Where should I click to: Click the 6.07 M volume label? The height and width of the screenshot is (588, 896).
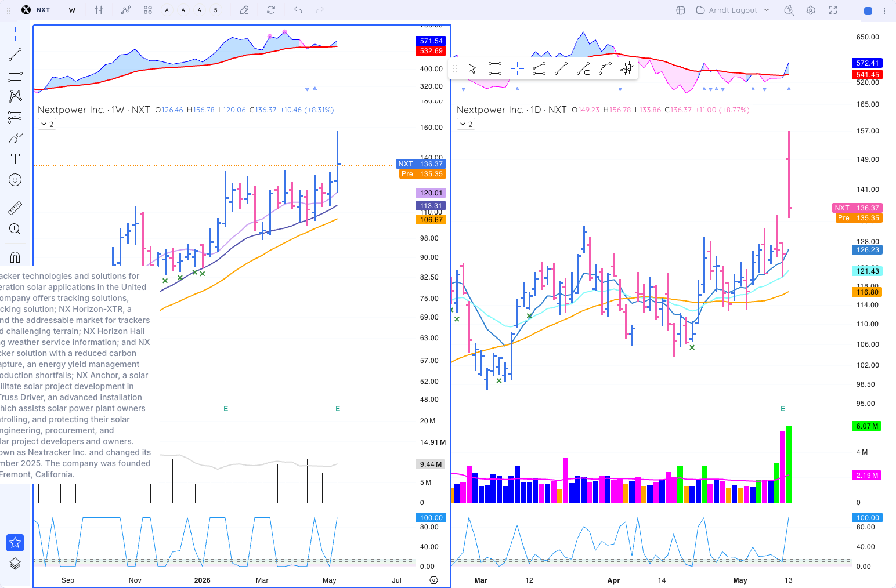[x=867, y=426]
